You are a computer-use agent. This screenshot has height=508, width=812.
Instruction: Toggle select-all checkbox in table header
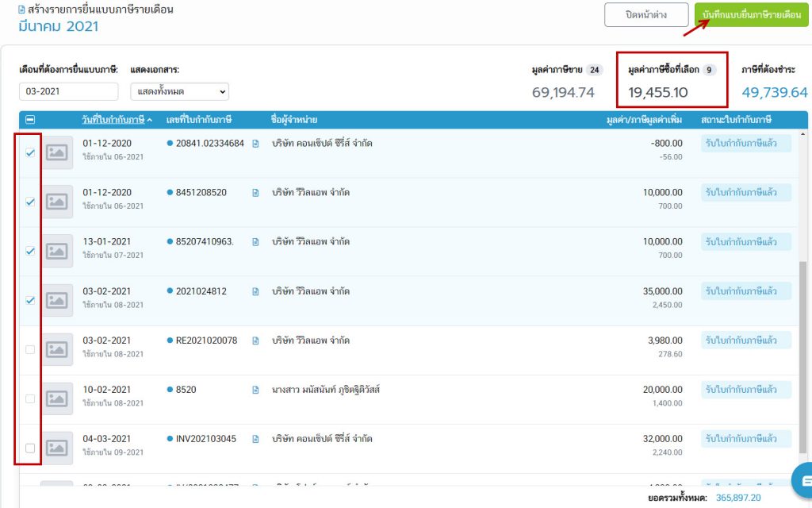30,120
